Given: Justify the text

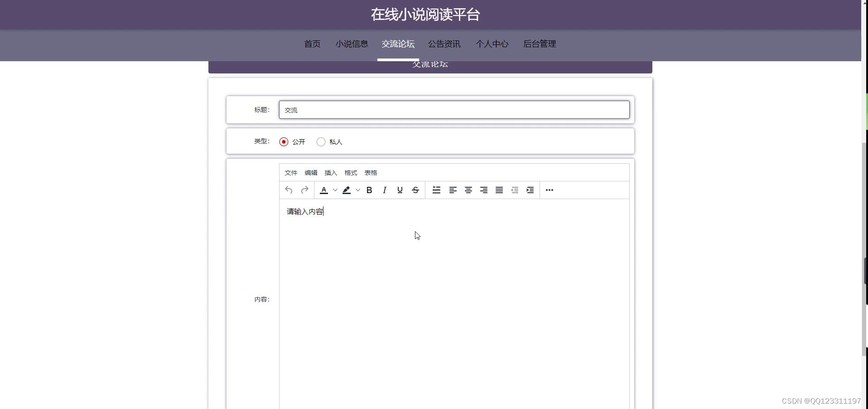Looking at the screenshot, I should click(499, 190).
